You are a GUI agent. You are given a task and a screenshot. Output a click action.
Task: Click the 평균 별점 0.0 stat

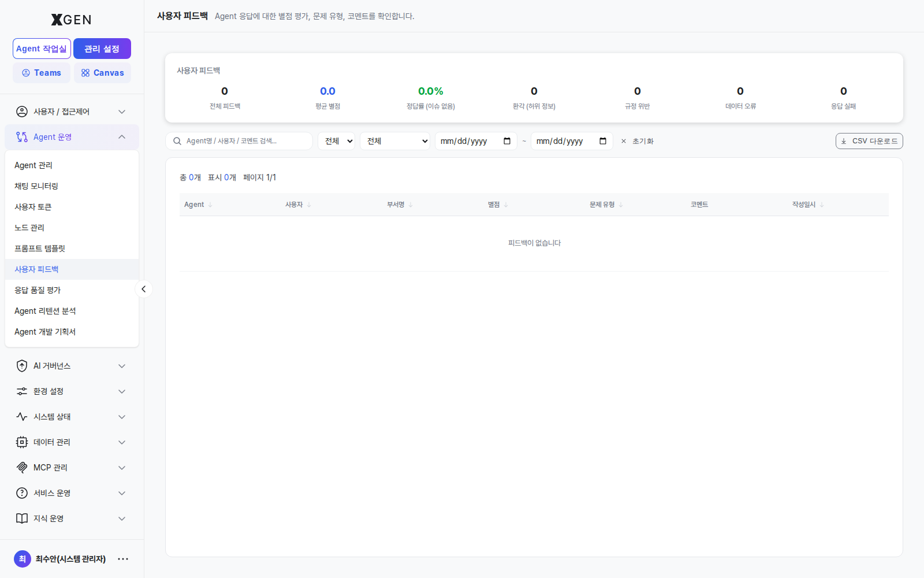[x=328, y=98]
